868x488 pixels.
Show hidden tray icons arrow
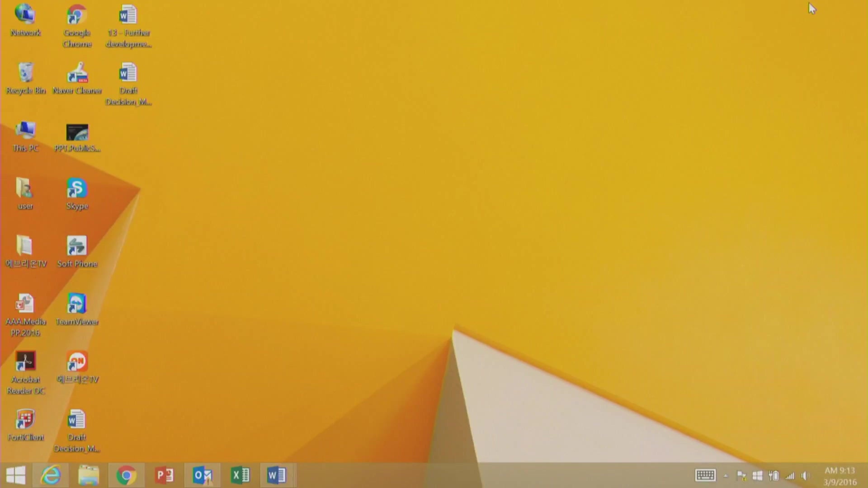click(x=726, y=476)
